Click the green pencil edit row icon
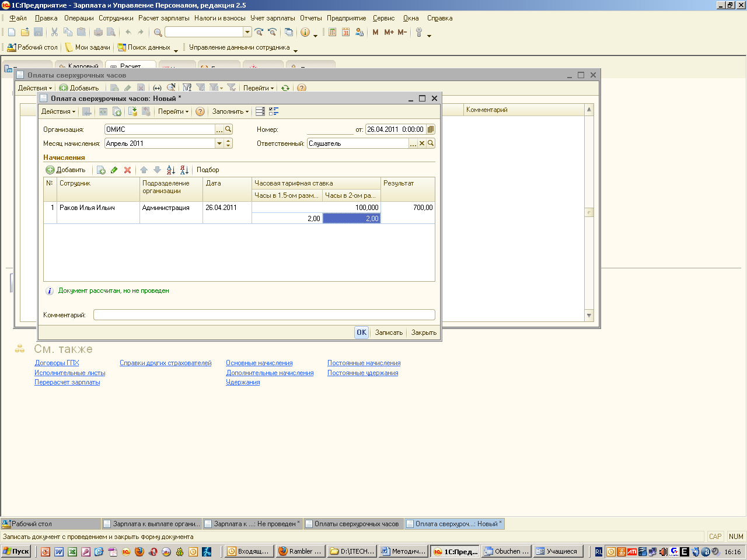 coord(114,170)
